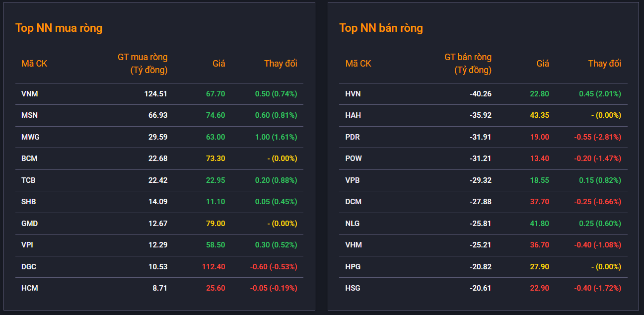Click the PDR stock code

[x=353, y=137]
